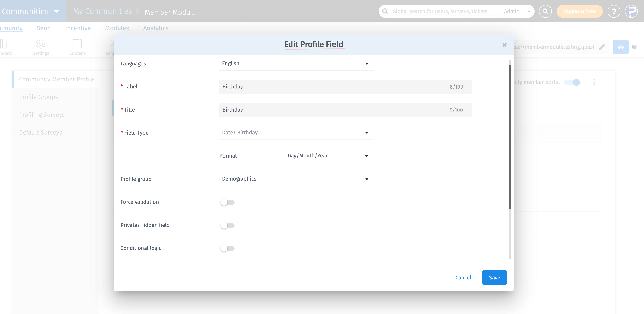Close the Edit Profile Field dialog
644x314 pixels.
coord(504,45)
